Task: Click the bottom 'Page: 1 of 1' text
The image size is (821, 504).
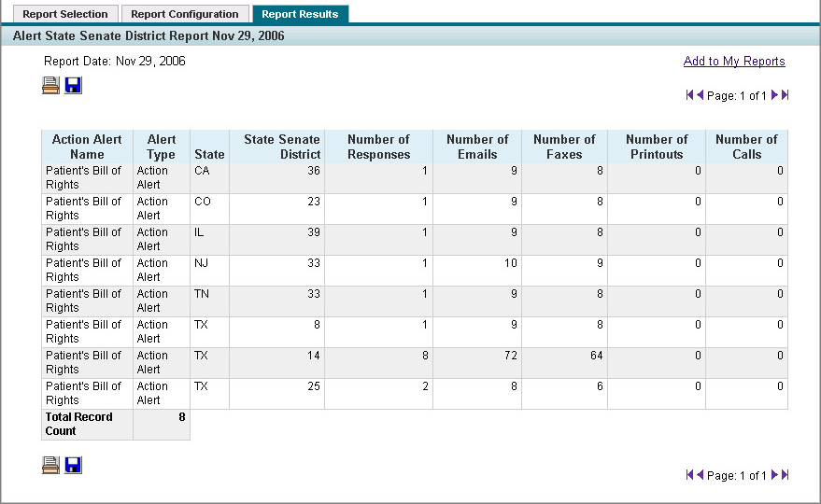Action: coord(737,476)
